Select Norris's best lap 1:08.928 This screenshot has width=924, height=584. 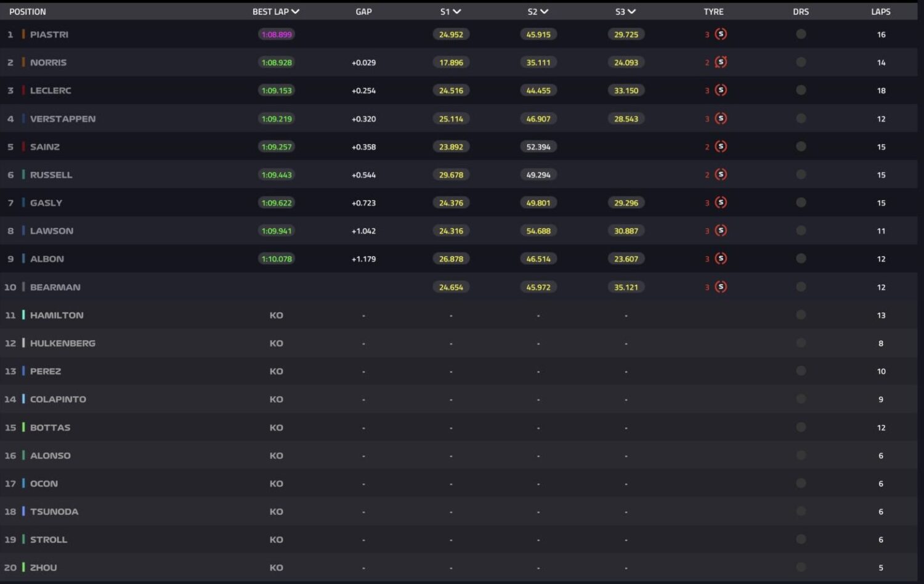tap(277, 62)
